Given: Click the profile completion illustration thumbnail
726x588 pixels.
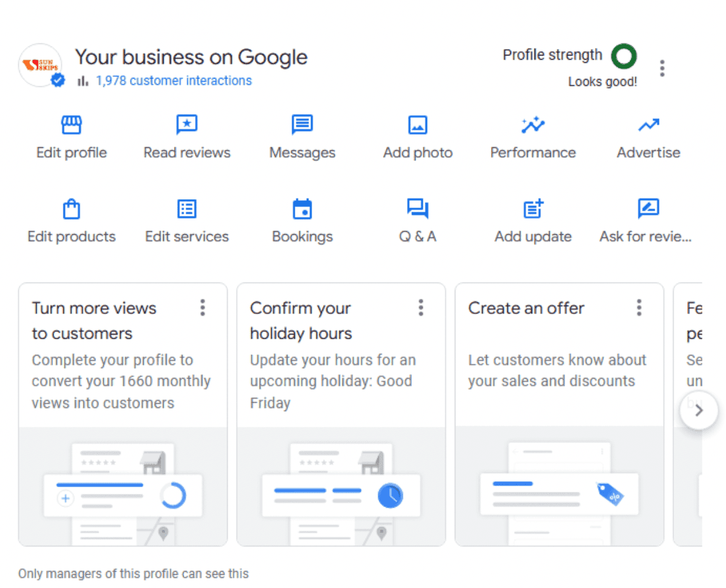Looking at the screenshot, I should pyautogui.click(x=123, y=486).
